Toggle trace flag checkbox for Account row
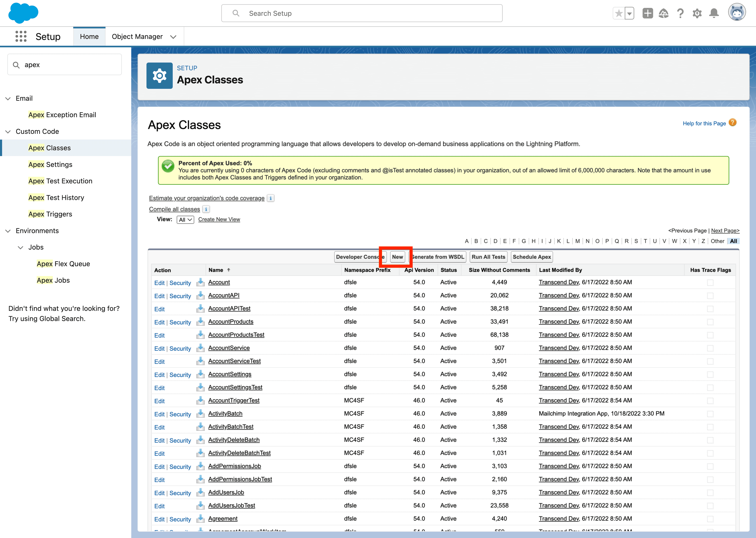The height and width of the screenshot is (538, 756). (710, 282)
